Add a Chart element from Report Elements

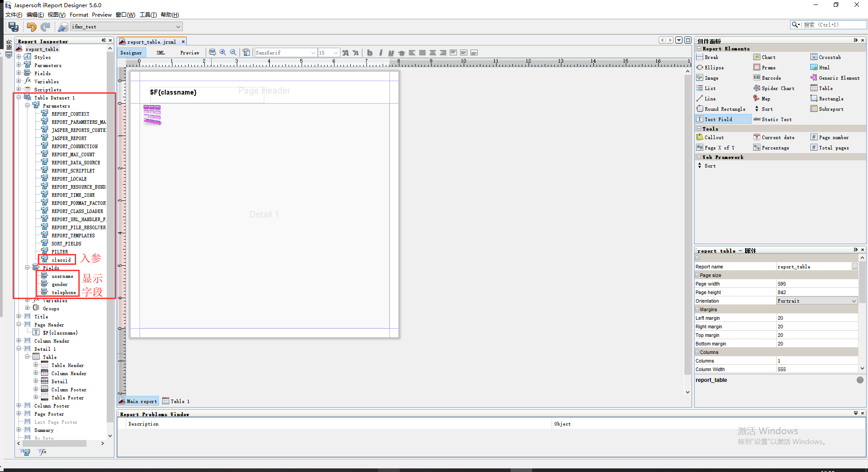(768, 57)
